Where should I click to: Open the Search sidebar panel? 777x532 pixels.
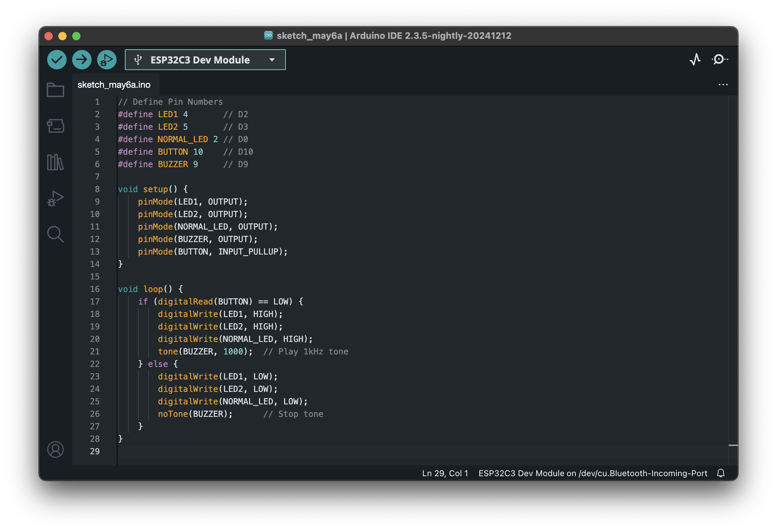pos(55,234)
